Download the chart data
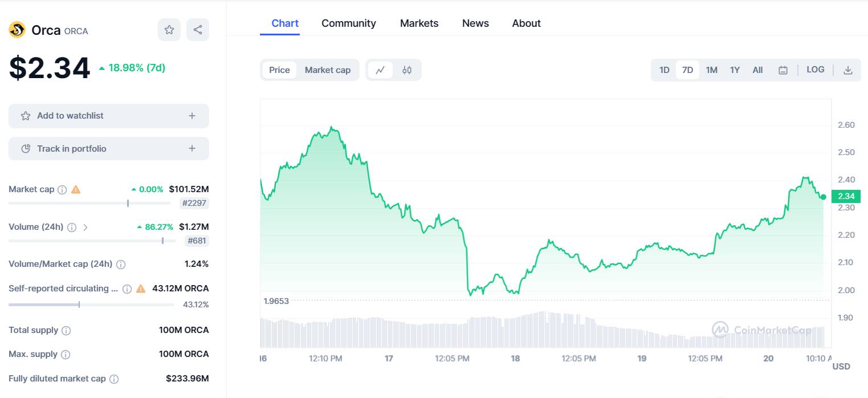This screenshot has width=868, height=398. point(848,70)
